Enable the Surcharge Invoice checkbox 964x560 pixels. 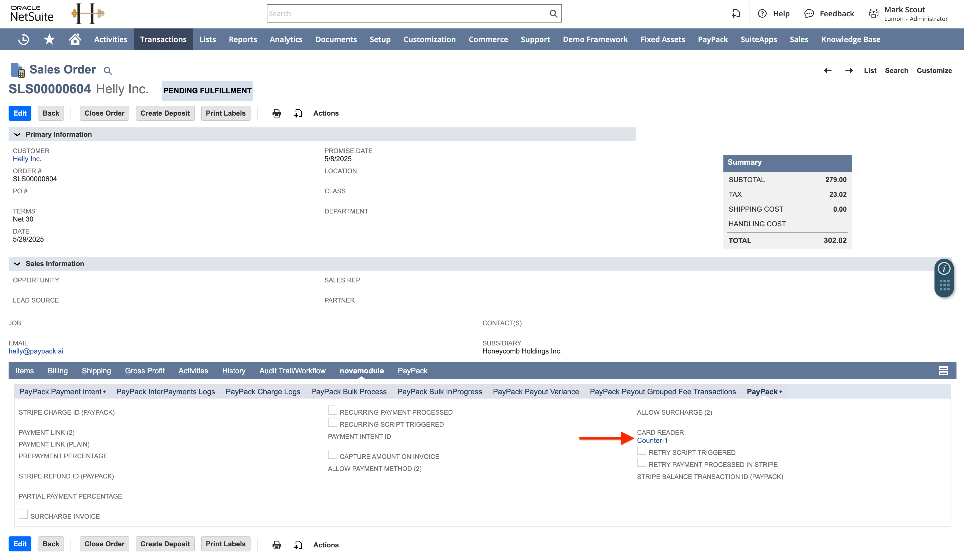pos(23,514)
